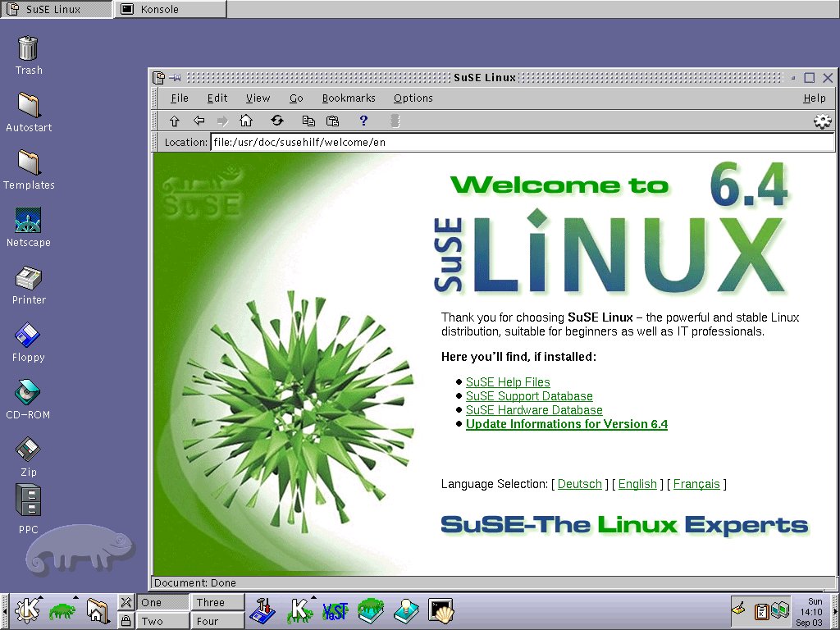Open the Edit menu
Viewport: 840px width, 630px height.
click(x=217, y=98)
